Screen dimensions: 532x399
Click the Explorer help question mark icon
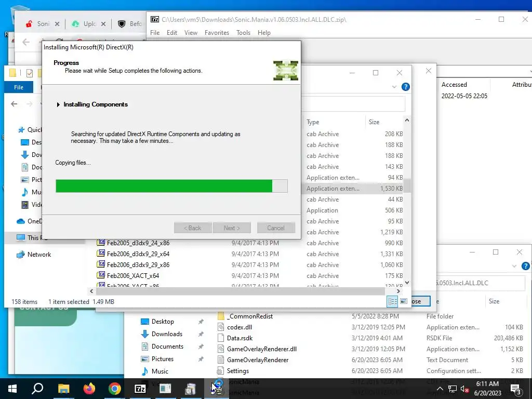[x=405, y=87]
